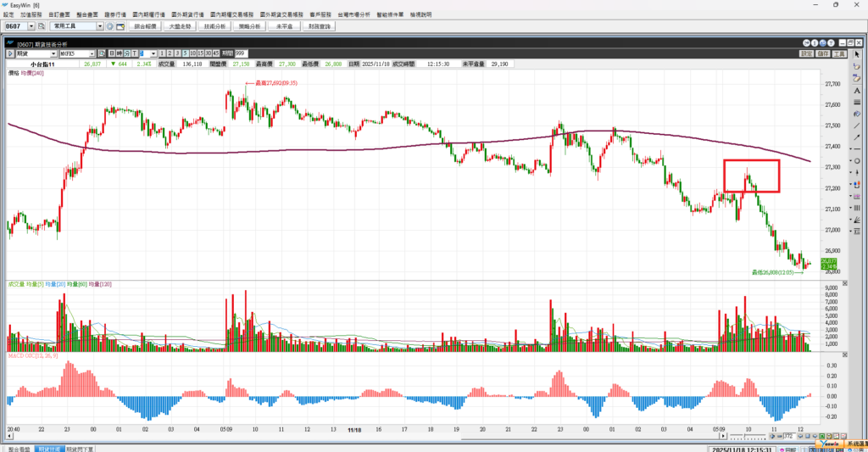Choose the straight line drawing tool
868x452 pixels.
pyautogui.click(x=858, y=126)
